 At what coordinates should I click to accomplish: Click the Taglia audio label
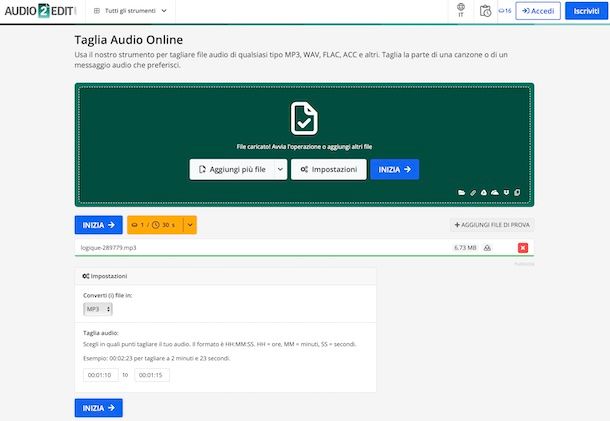pyautogui.click(x=101, y=333)
